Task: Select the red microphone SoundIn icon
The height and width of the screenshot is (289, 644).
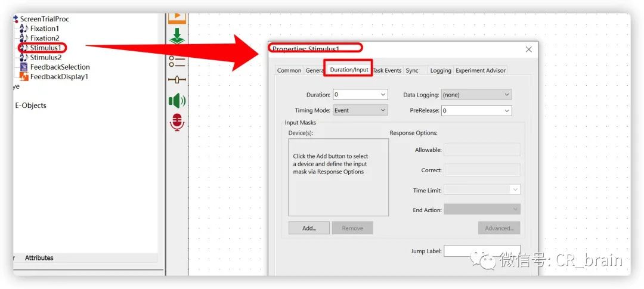Action: pos(177,122)
